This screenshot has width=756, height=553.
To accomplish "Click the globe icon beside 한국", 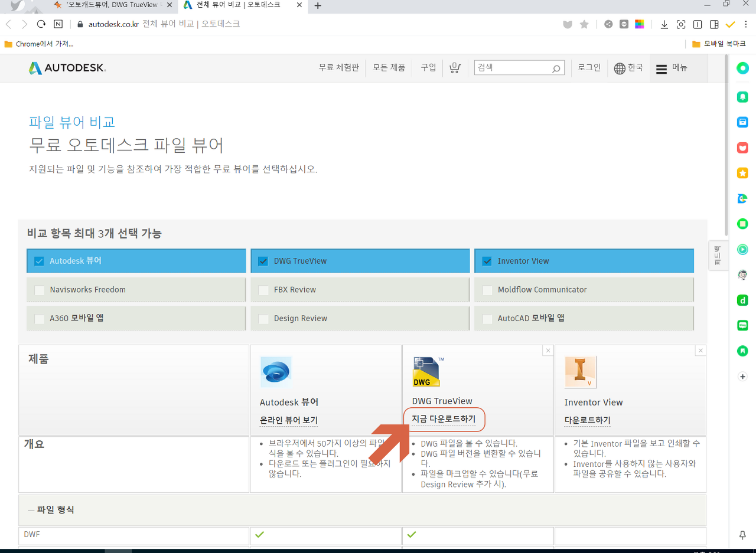I will click(x=620, y=68).
